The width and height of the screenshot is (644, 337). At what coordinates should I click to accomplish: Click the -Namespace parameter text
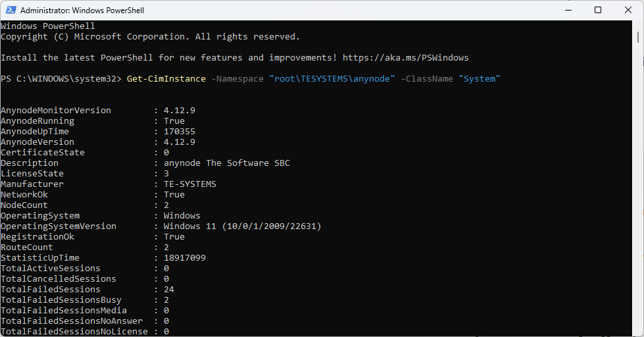[x=237, y=78]
